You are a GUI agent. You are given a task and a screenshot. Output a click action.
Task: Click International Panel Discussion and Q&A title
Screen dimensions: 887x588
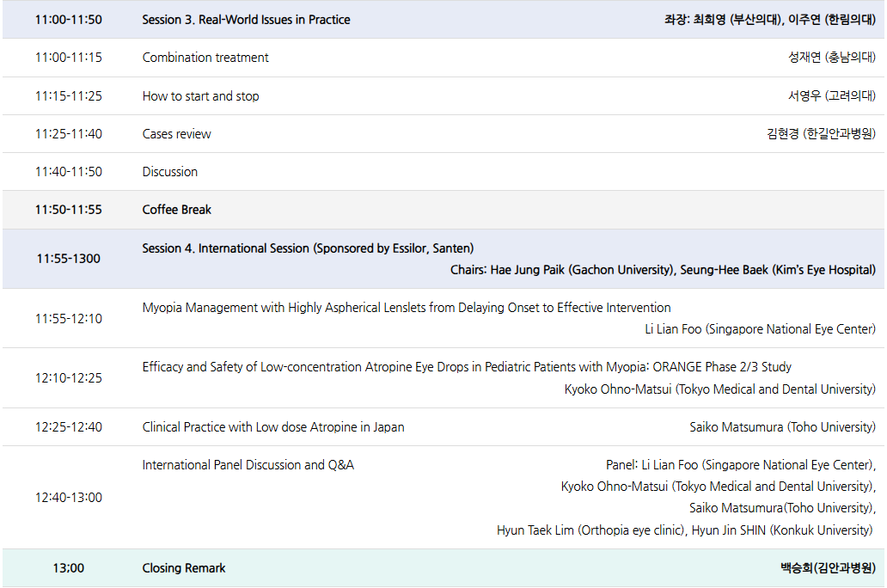click(x=248, y=465)
